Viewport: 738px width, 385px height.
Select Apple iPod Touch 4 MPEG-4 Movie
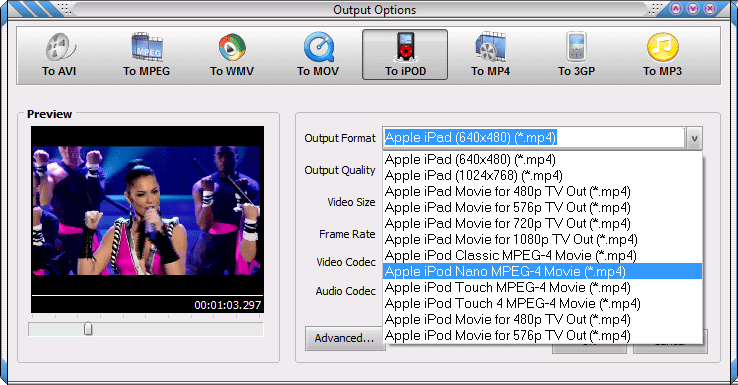542,304
